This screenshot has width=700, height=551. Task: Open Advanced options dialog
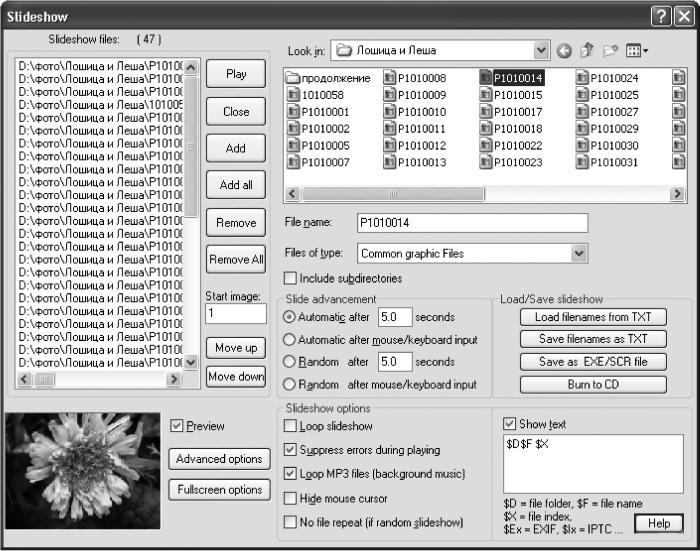[219, 459]
